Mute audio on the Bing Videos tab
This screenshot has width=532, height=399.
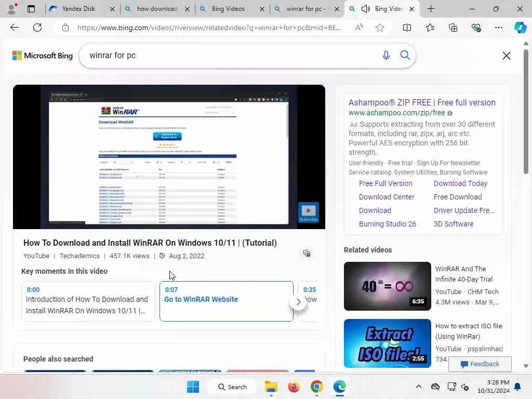click(365, 9)
